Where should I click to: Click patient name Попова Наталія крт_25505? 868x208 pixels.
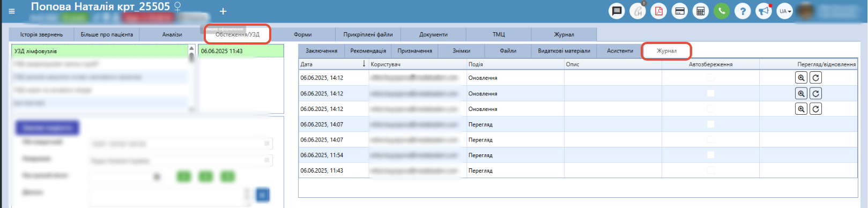pos(100,7)
